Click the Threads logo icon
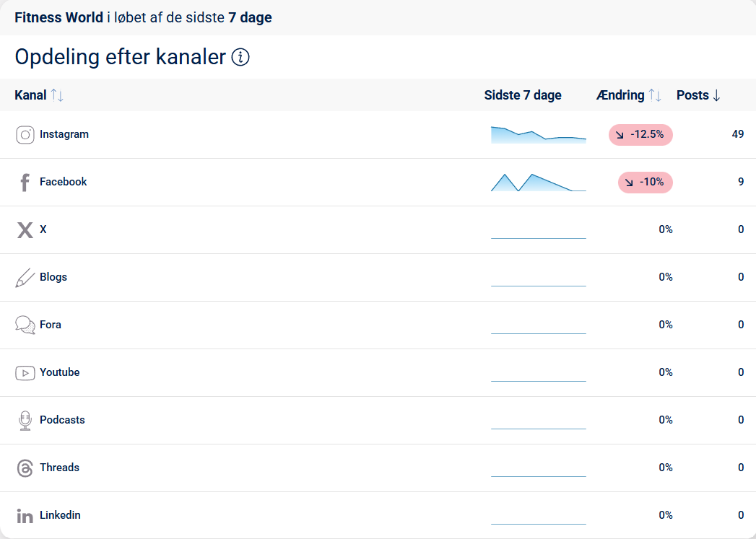The width and height of the screenshot is (756, 539). pos(25,468)
